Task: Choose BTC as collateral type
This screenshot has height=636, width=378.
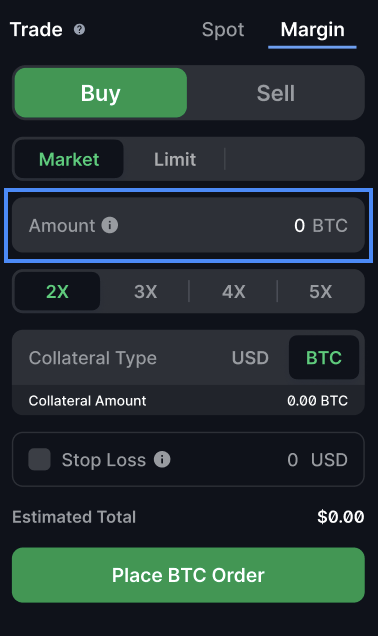Action: point(324,357)
